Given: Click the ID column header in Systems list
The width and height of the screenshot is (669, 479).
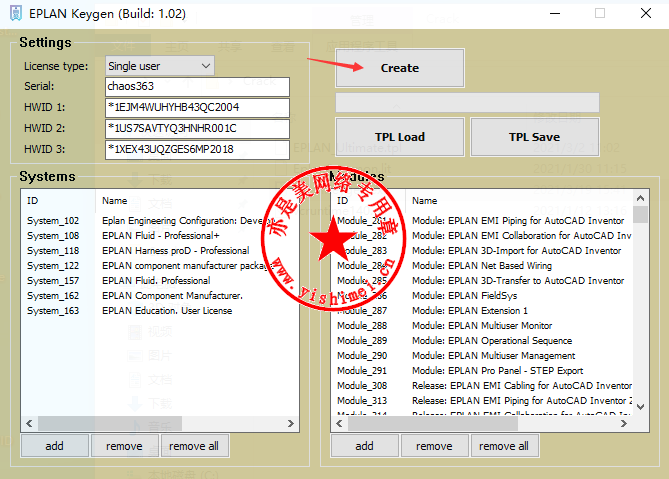Looking at the screenshot, I should pyautogui.click(x=58, y=200).
